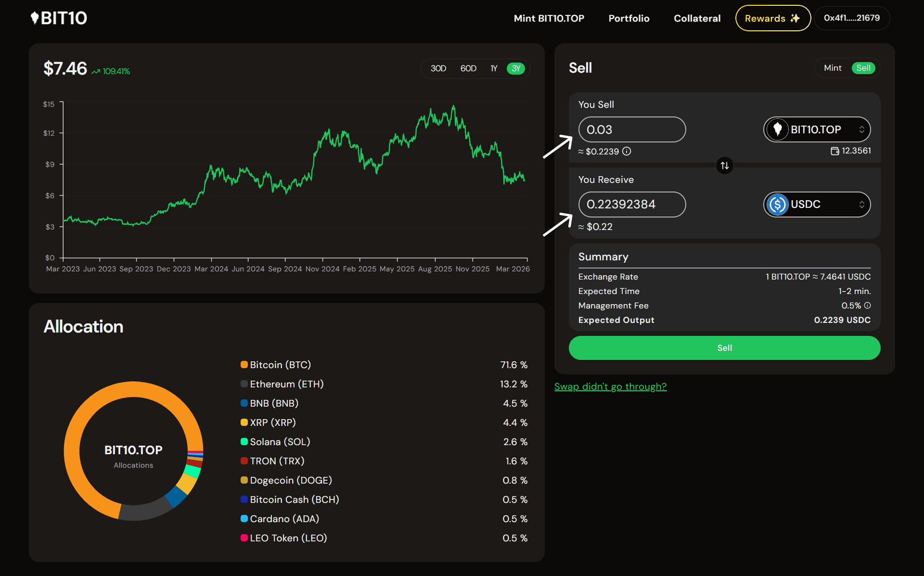Switch to Mint mode toggle
The width and height of the screenshot is (924, 576).
coord(833,68)
